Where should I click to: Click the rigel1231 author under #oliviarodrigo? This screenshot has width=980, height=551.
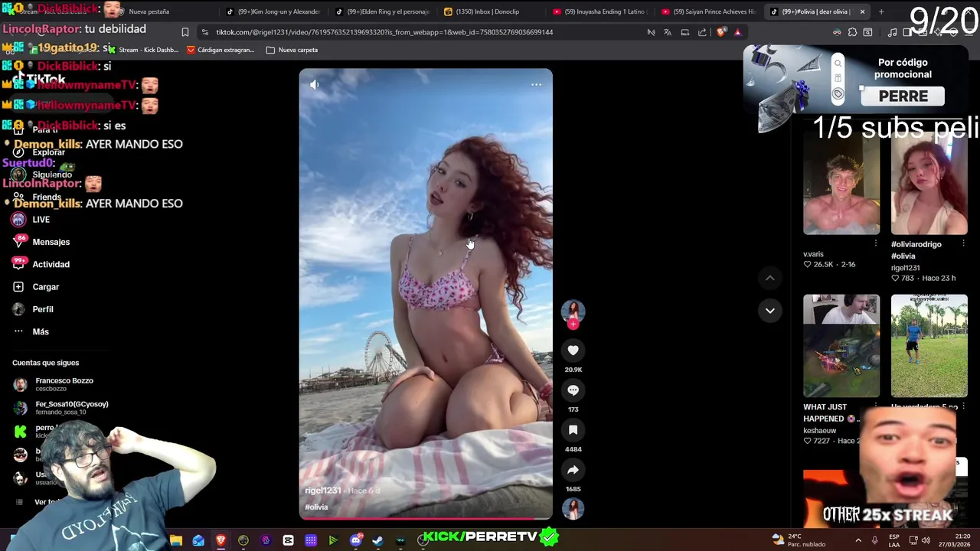point(905,268)
